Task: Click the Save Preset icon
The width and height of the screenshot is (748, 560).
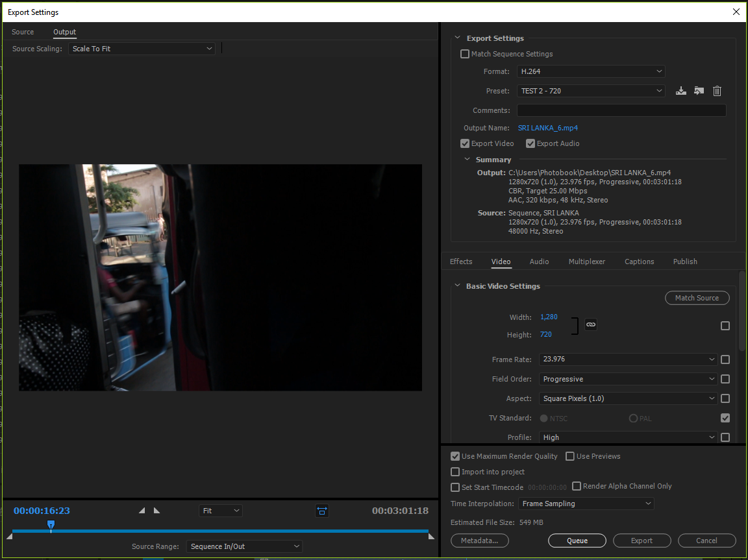Action: click(680, 91)
